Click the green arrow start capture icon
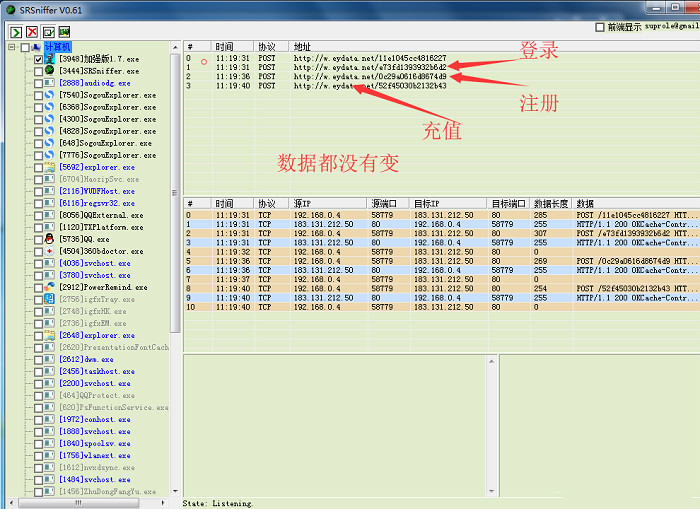Viewport: 700px width, 509px height. pyautogui.click(x=15, y=32)
